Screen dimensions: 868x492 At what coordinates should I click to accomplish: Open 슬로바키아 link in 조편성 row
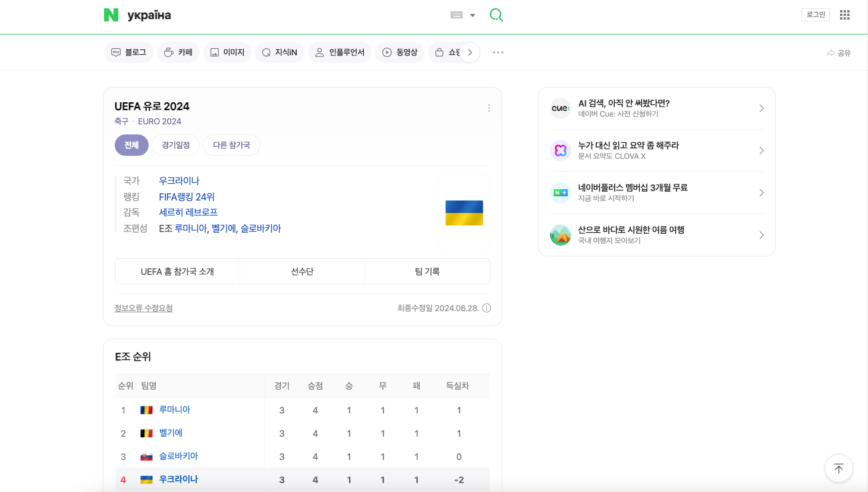point(260,228)
